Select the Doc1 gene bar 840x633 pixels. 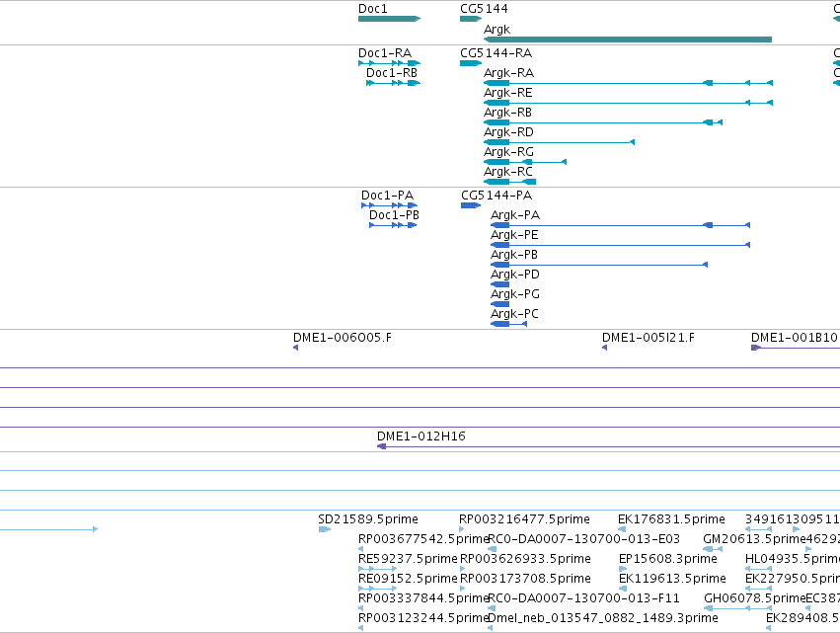point(390,19)
